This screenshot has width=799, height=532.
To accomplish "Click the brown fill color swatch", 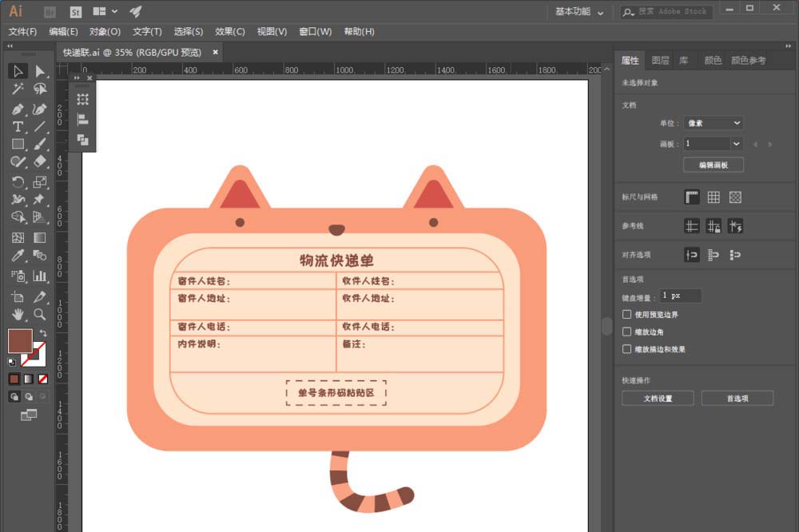I will 20,341.
